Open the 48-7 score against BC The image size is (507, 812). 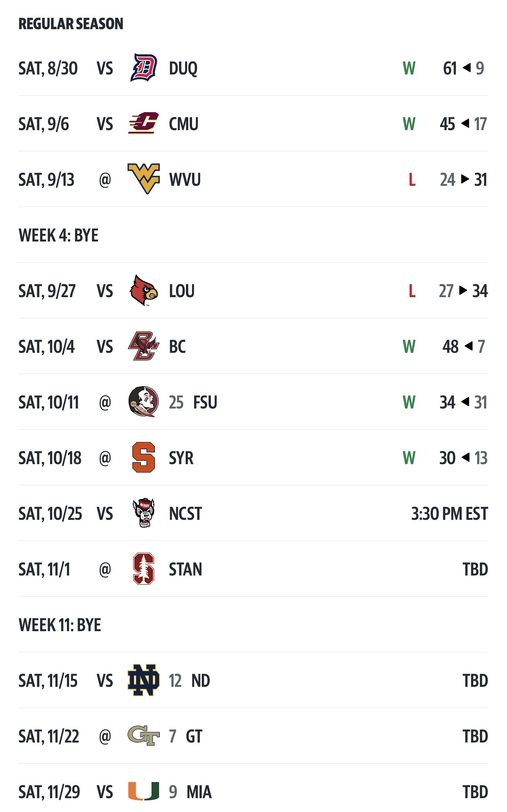click(x=463, y=347)
